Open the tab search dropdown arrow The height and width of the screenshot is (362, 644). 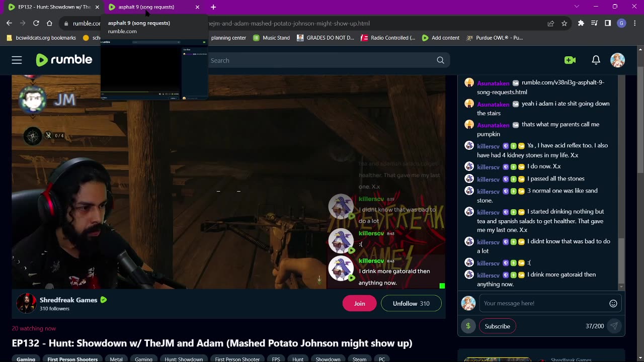click(x=577, y=7)
